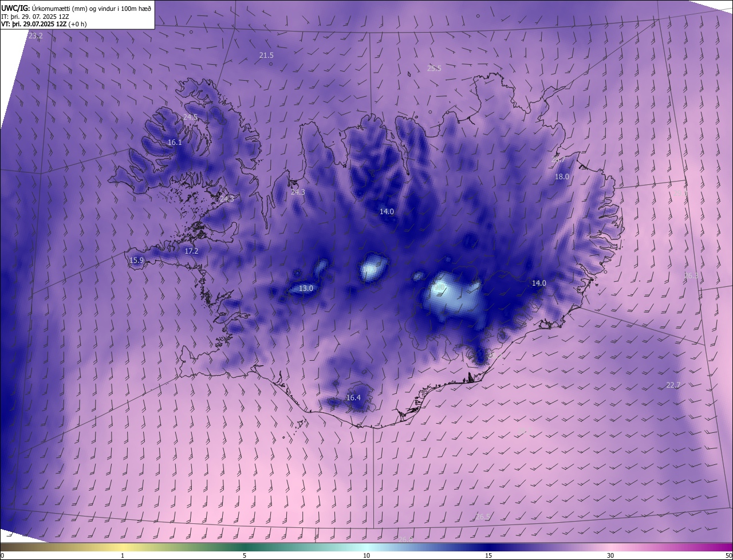Viewport: 733px width, 560px height.
Task: Click the color scale tick label 30
Action: (x=610, y=556)
